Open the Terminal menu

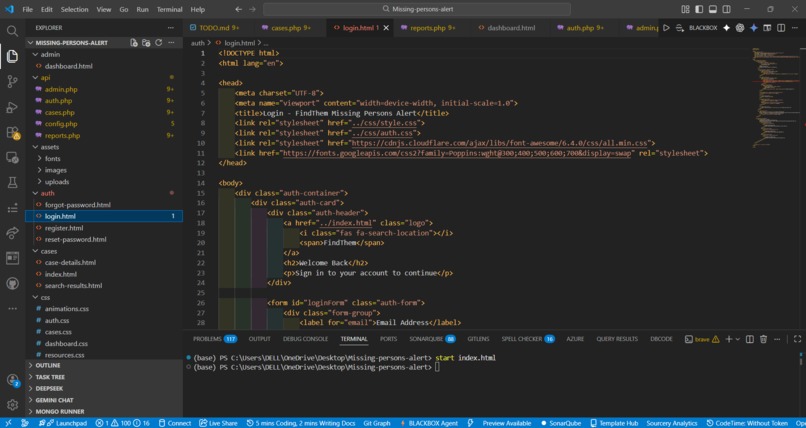click(170, 9)
